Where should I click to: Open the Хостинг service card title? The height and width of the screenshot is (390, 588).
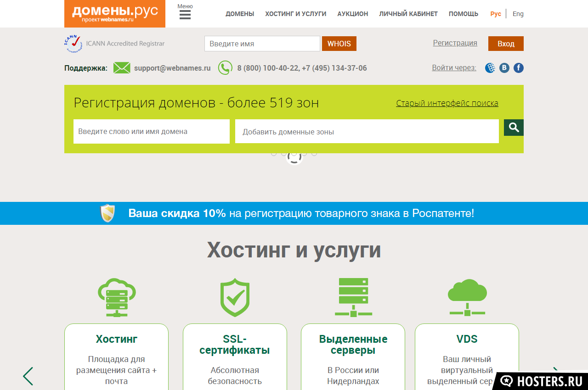(117, 339)
